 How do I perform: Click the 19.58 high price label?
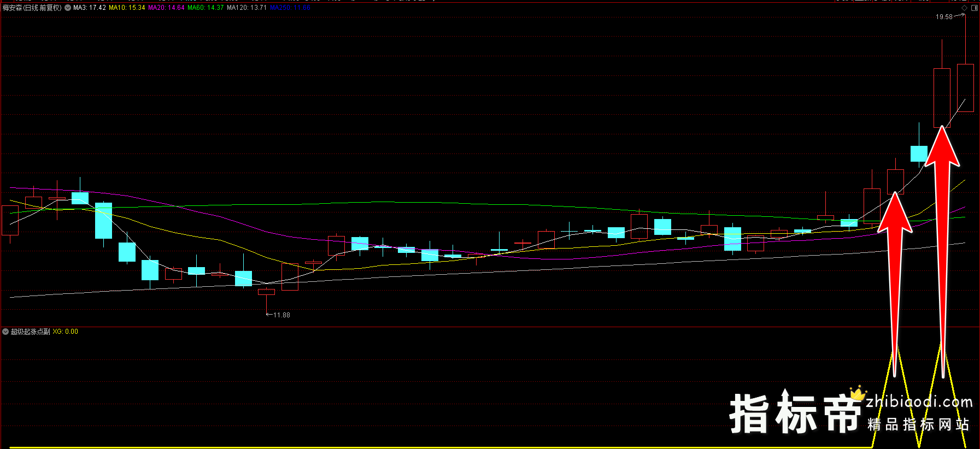pos(944,17)
